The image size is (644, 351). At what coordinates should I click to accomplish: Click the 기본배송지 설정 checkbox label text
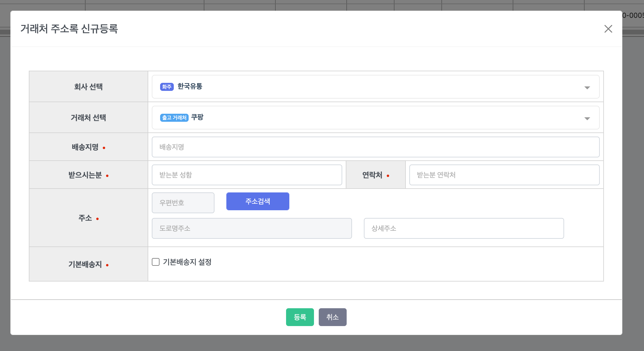[x=187, y=262]
